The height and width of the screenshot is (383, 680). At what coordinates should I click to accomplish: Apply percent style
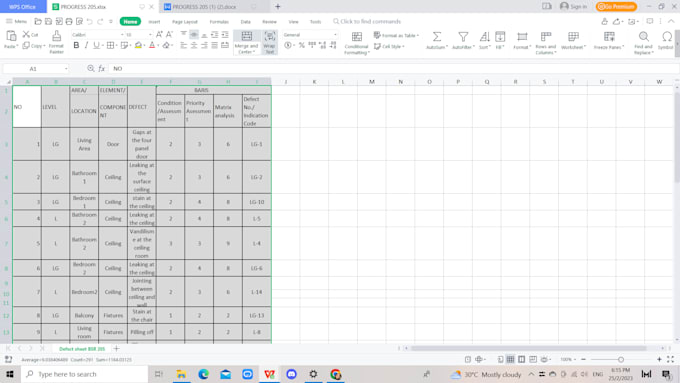(301, 45)
